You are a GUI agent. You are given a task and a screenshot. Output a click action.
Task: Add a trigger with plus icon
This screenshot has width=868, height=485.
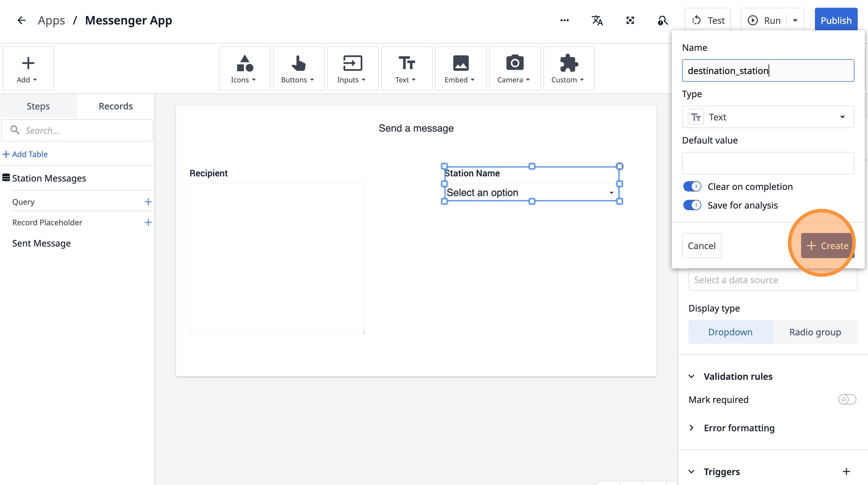tap(846, 471)
